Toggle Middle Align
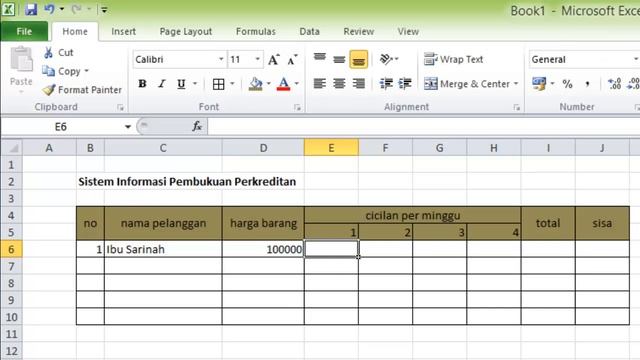 [339, 60]
